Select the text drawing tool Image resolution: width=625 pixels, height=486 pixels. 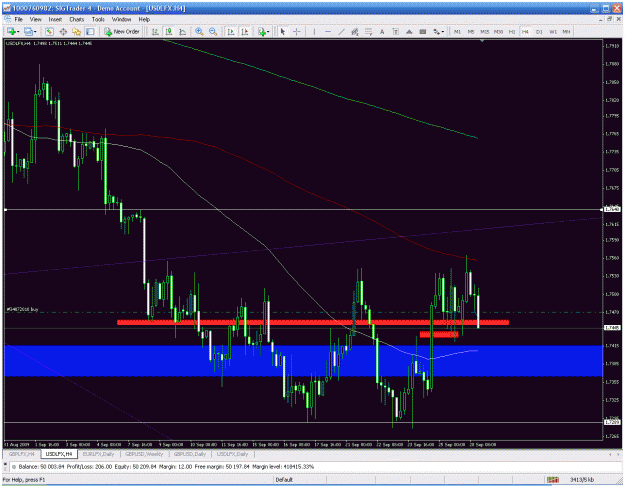click(382, 31)
